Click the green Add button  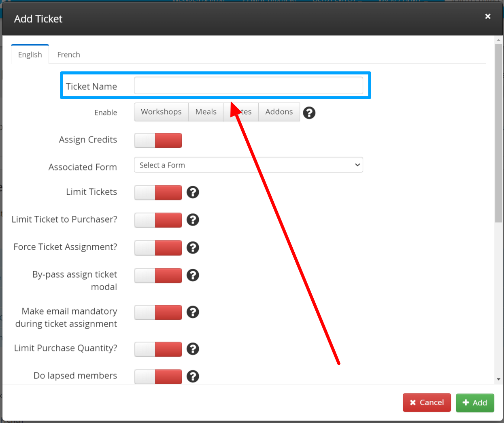click(474, 403)
